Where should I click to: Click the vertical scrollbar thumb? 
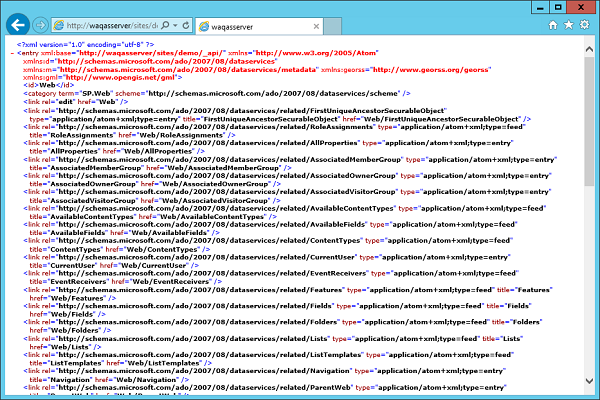[x=589, y=122]
